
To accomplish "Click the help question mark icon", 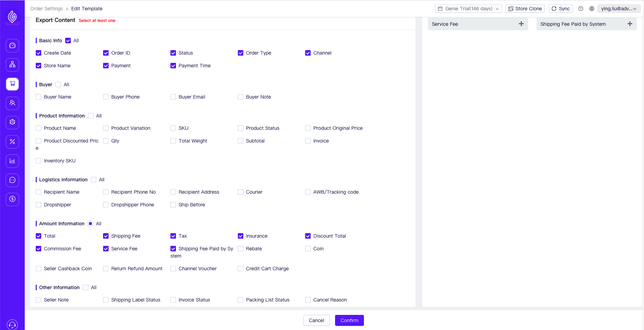I will [581, 9].
